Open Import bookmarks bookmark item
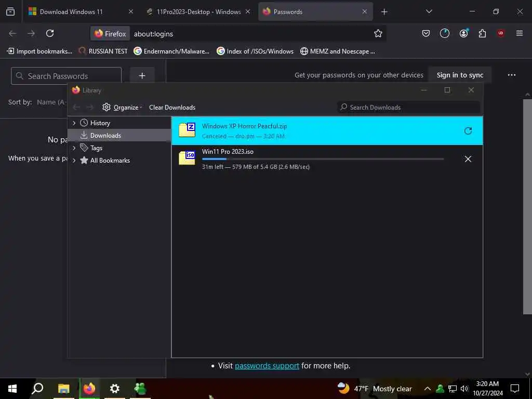532x399 pixels. [x=39, y=51]
